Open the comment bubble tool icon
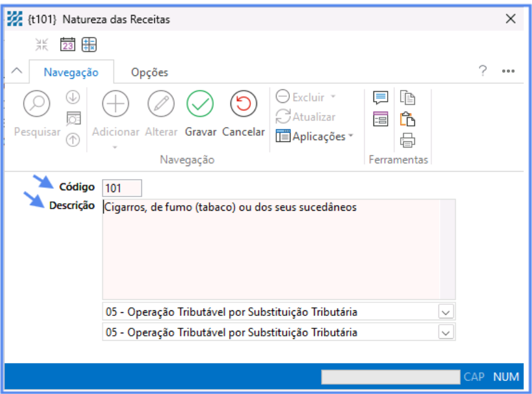 (380, 98)
